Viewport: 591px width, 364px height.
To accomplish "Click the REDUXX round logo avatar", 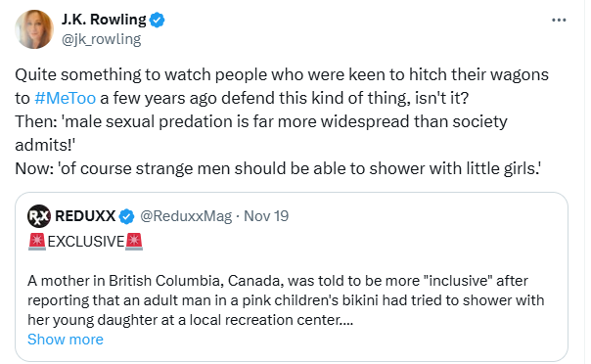I will click(39, 216).
